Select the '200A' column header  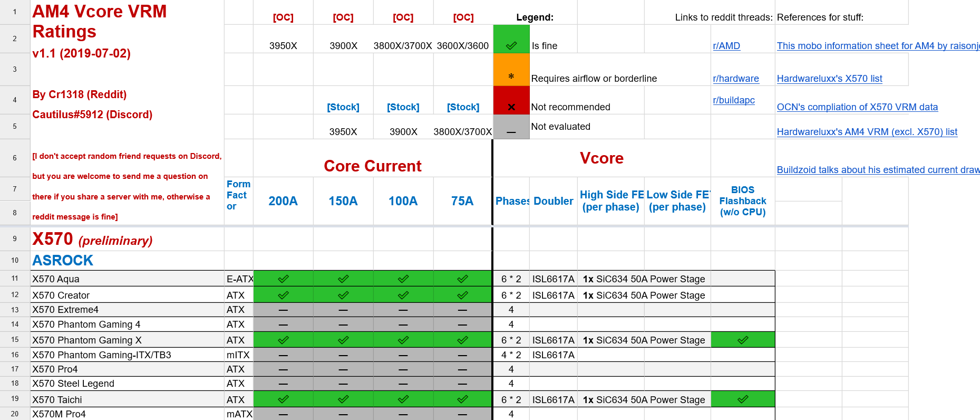click(283, 201)
